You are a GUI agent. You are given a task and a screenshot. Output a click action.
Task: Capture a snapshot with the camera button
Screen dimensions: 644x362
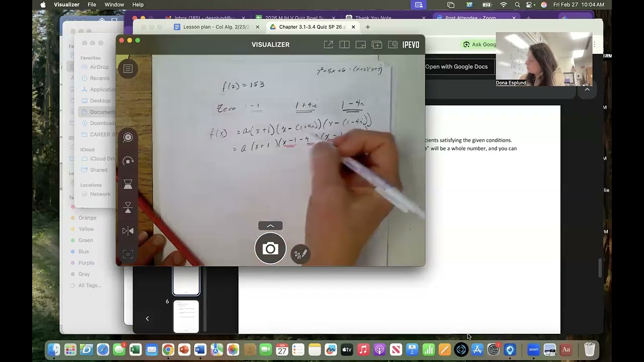coord(270,248)
